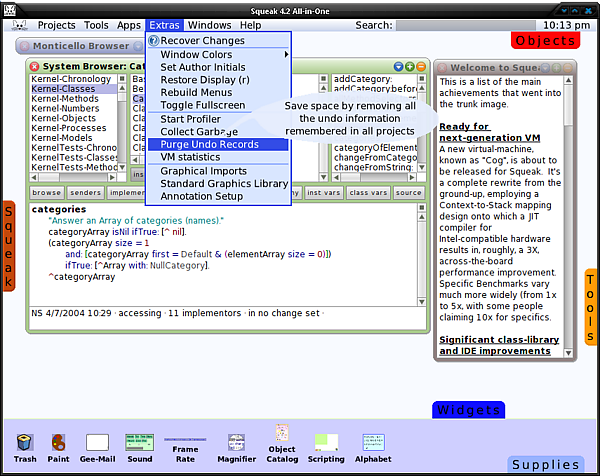
Task: Open the Tools flap tab on right edge
Action: [x=590, y=307]
